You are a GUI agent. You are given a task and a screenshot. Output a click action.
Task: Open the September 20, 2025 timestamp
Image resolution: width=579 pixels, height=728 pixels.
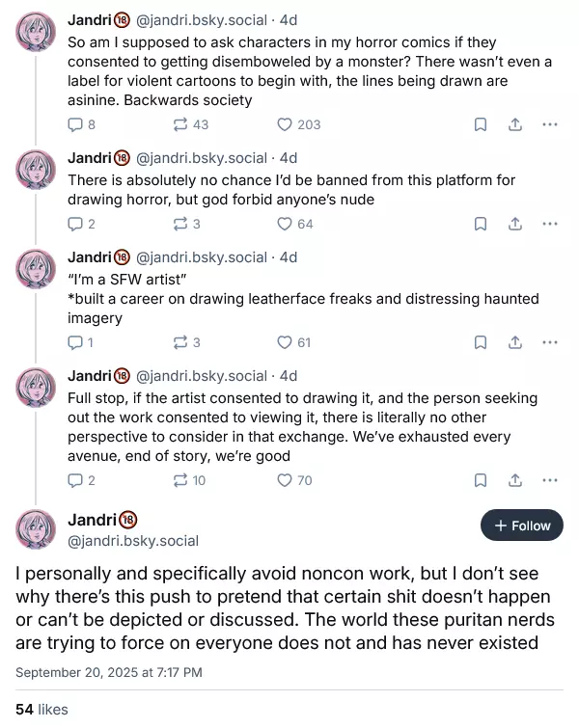tap(109, 672)
